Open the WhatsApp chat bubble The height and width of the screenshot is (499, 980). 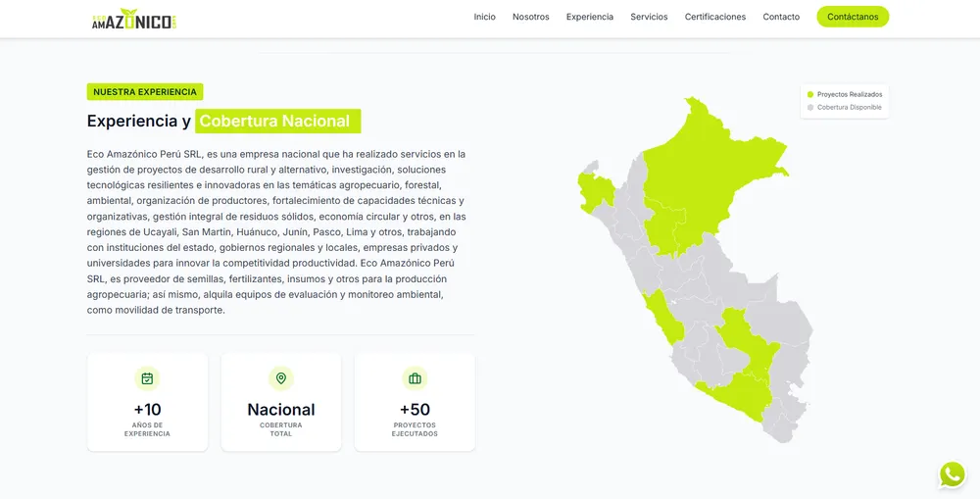952,474
